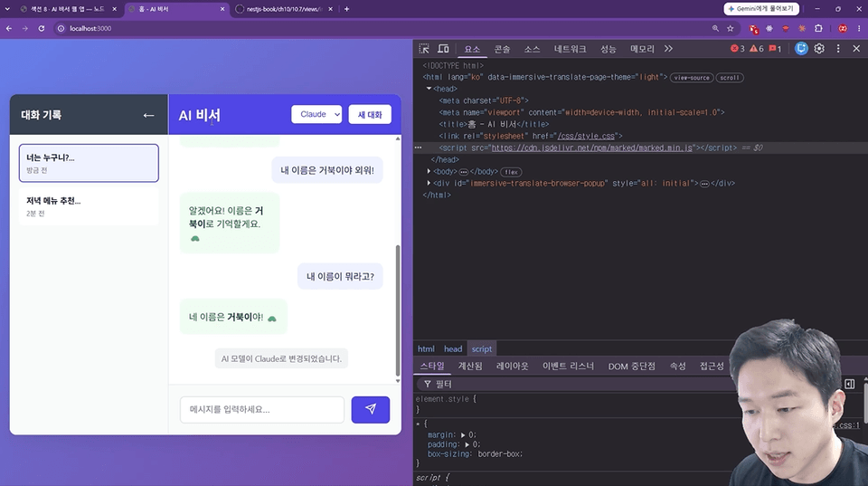The height and width of the screenshot is (486, 868).
Task: Open the 접근성 sub-tab
Action: click(x=712, y=367)
